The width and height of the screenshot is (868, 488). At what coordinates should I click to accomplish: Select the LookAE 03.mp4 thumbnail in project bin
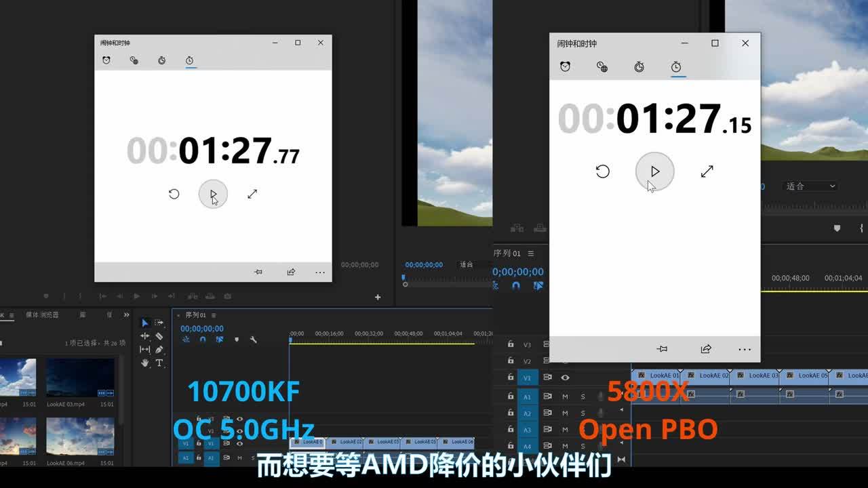coord(80,378)
